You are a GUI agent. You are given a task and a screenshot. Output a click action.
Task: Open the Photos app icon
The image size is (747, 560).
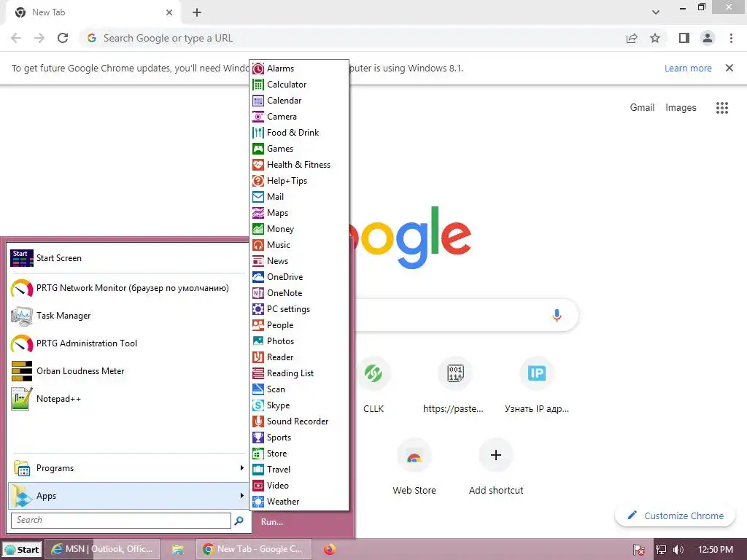point(258,341)
